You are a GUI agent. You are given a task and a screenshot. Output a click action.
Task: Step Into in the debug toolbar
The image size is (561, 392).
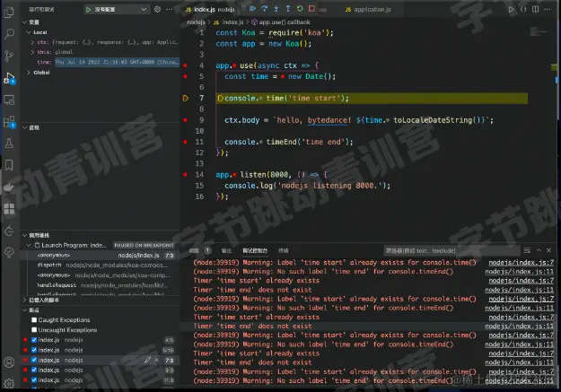(x=276, y=9)
